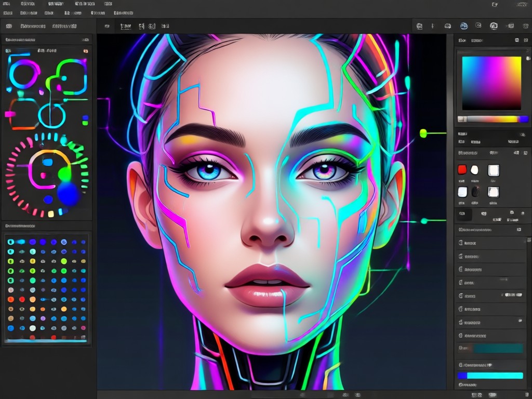
Task: Select the rainbow ring thumbnail in the left panel
Action: (24, 74)
